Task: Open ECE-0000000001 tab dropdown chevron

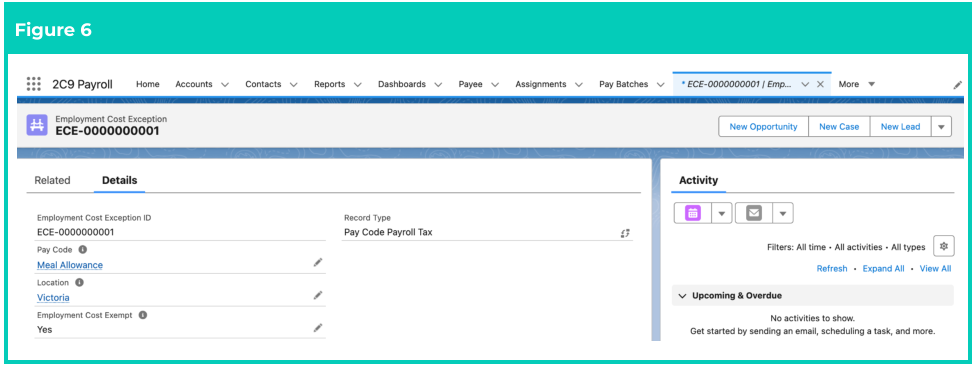Action: click(x=805, y=84)
